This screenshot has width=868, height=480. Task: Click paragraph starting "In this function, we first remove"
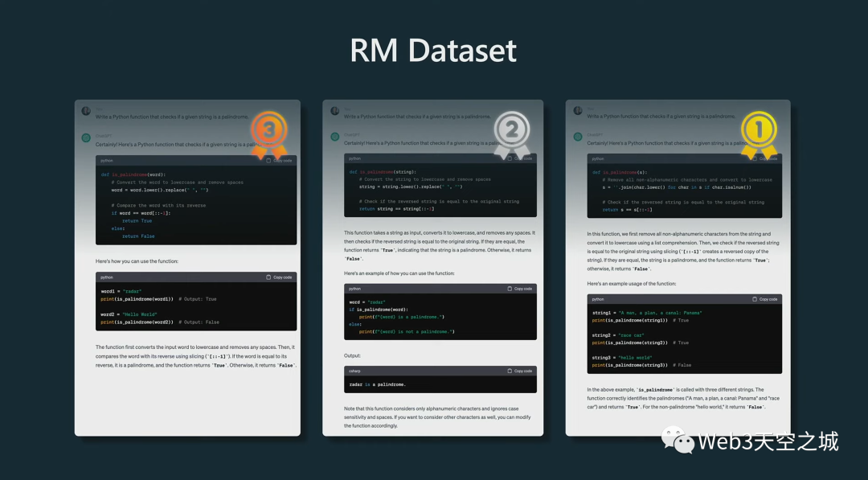[x=683, y=252]
